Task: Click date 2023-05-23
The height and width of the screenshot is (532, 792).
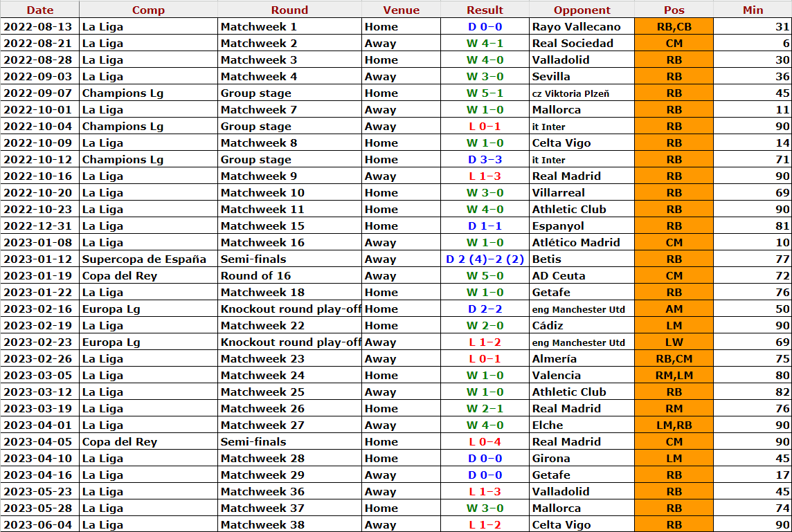Action: click(40, 492)
